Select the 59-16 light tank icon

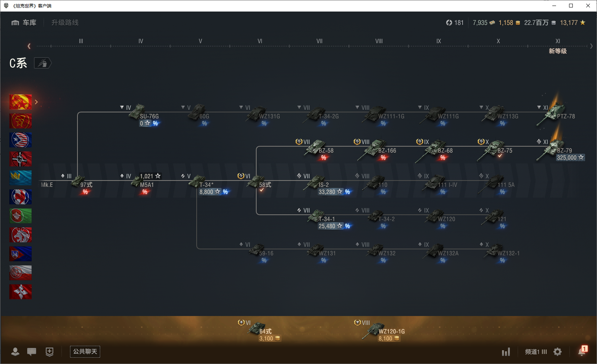coord(257,250)
